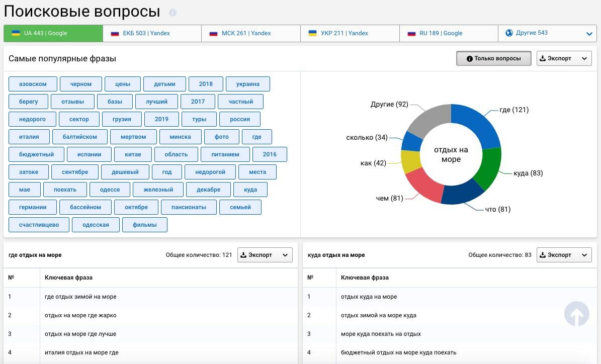The height and width of the screenshot is (364, 601).
Task: Open the Другие 543 tab dropdown
Action: (x=589, y=34)
